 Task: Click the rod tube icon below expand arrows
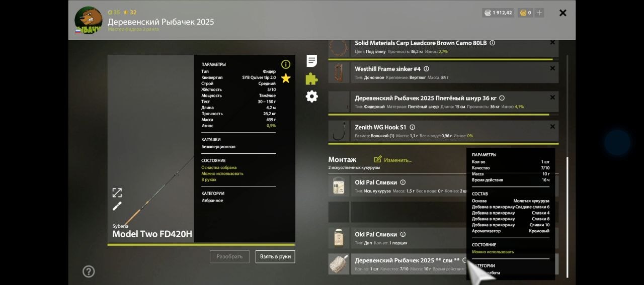pyautogui.click(x=117, y=206)
